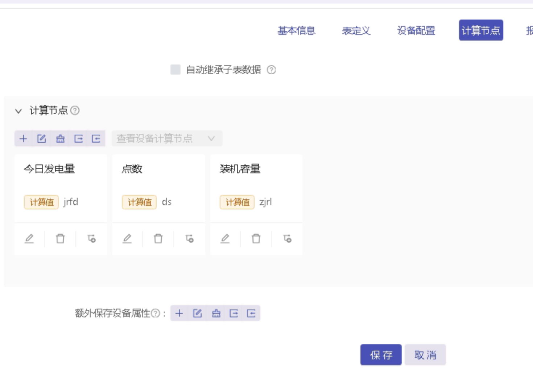
Task: Select the 今日发电量 card title
Action: [x=49, y=169]
